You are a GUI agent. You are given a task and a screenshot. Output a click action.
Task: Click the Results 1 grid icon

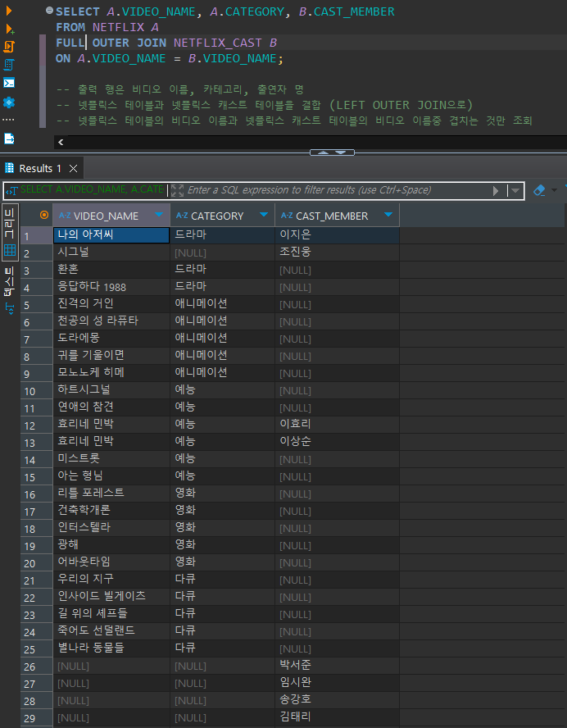[x=9, y=168]
